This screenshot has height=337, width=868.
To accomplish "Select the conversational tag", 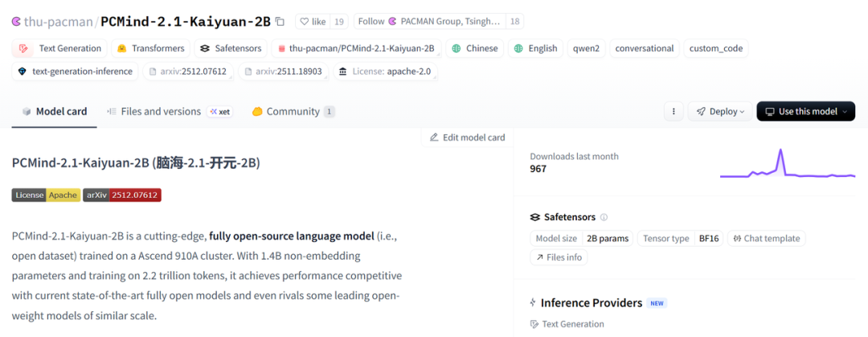I will coord(645,48).
